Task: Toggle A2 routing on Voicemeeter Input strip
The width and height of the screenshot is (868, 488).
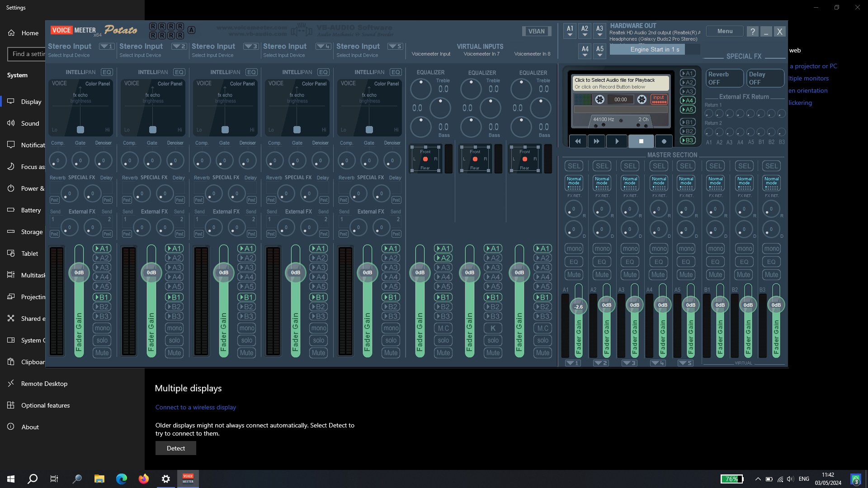Action: tap(443, 258)
